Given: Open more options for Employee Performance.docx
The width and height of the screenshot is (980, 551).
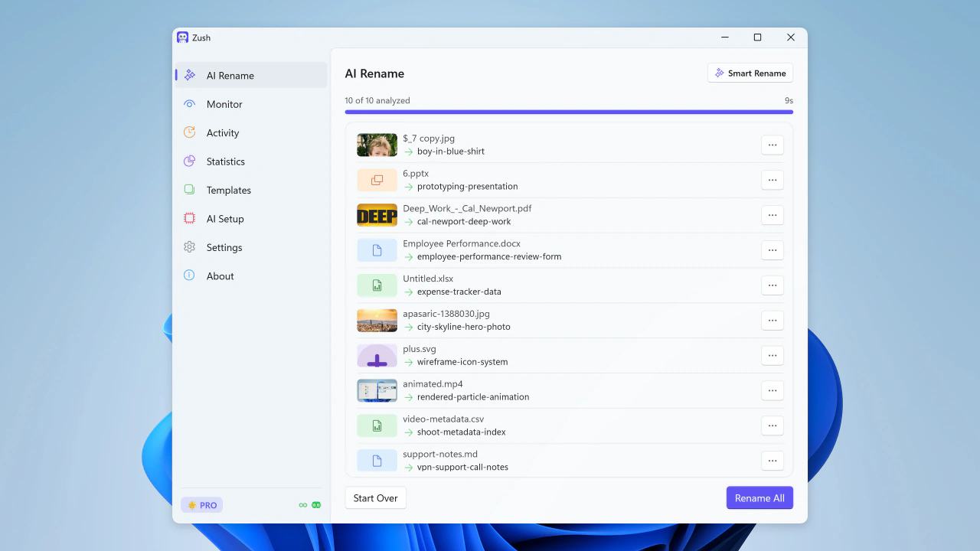Looking at the screenshot, I should pos(773,250).
